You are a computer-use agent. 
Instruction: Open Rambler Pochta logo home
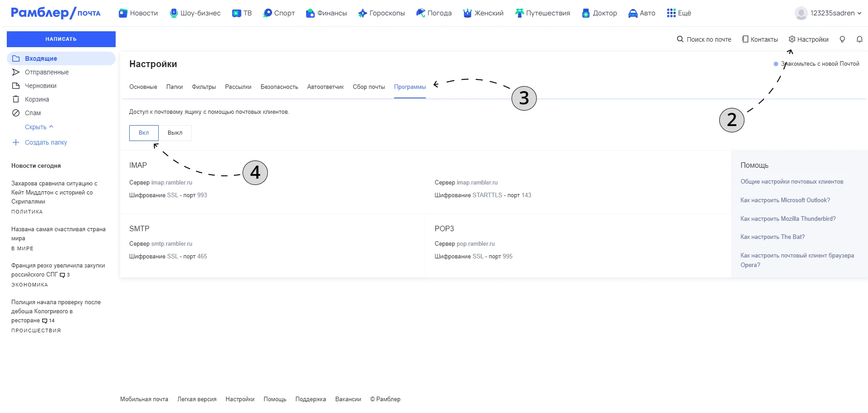tap(55, 13)
